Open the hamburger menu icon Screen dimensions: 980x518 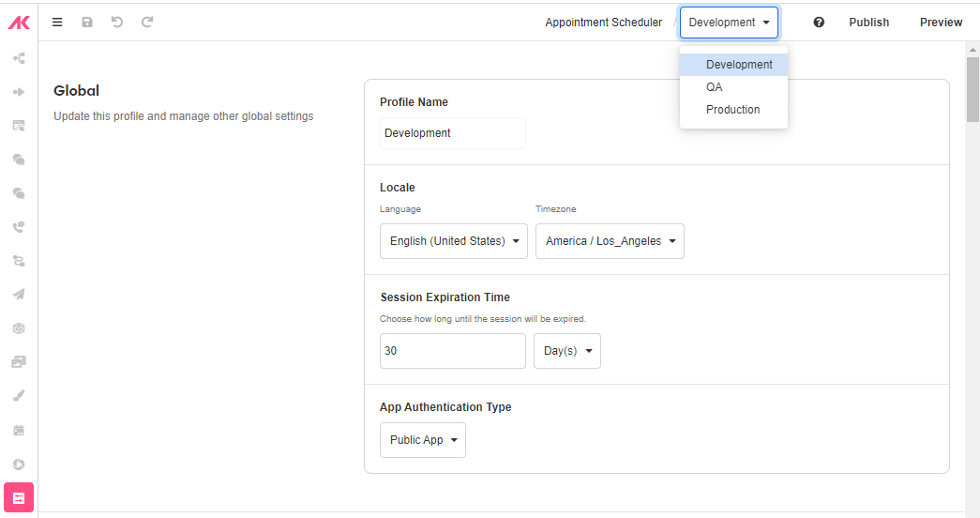[57, 23]
